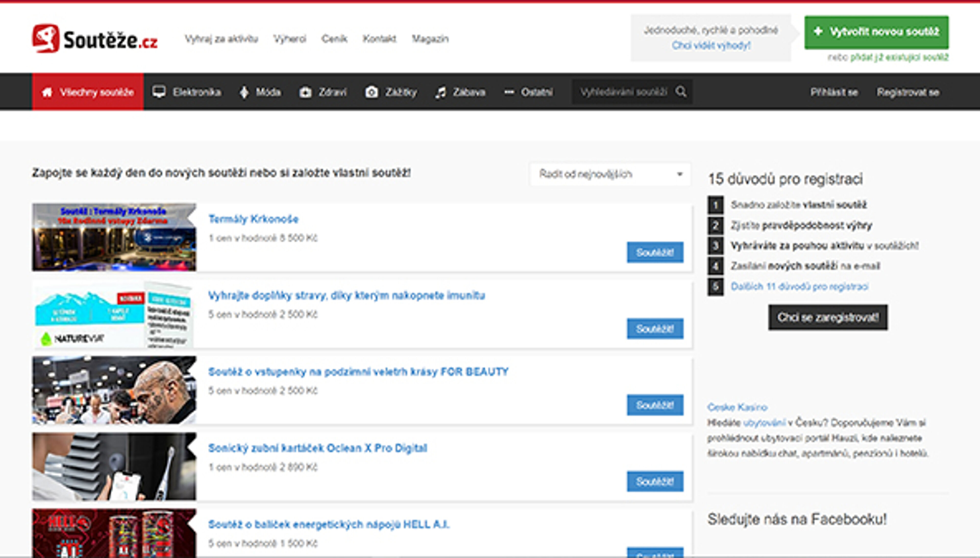
Task: Click the Soutěže.cz logo icon
Action: [46, 38]
